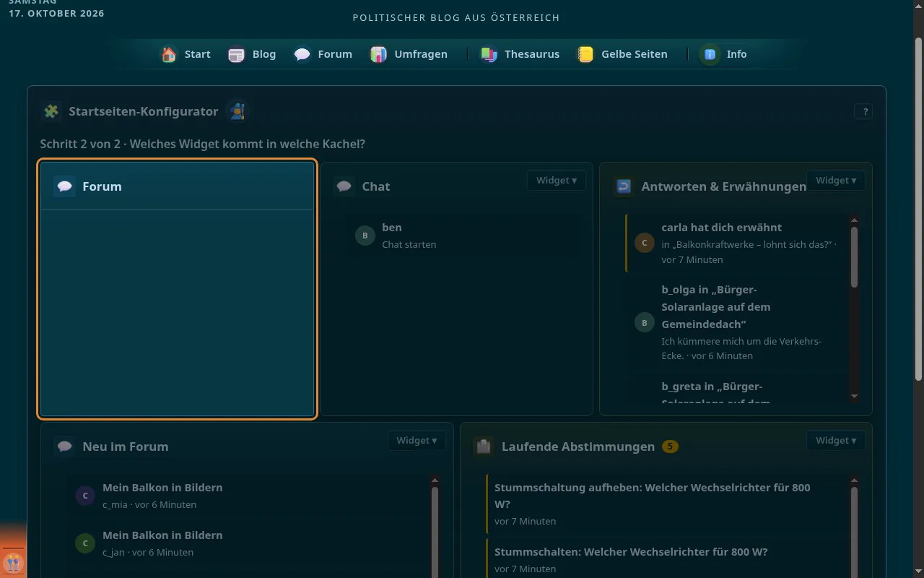Open the Widget dropdown in the Chat tile
This screenshot has height=578, width=924.
pyautogui.click(x=556, y=181)
